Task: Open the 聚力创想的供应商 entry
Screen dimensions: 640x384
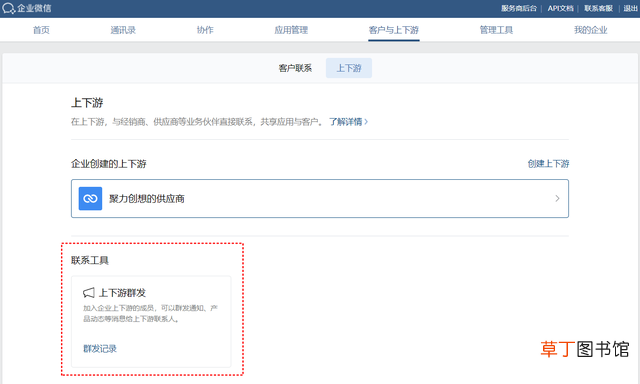Action: [x=320, y=198]
